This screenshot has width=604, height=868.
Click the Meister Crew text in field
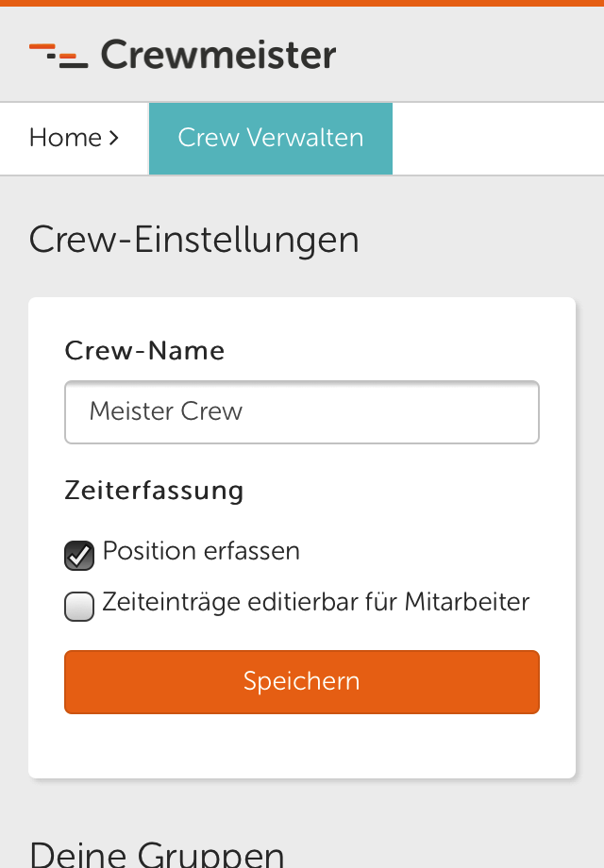click(x=165, y=411)
